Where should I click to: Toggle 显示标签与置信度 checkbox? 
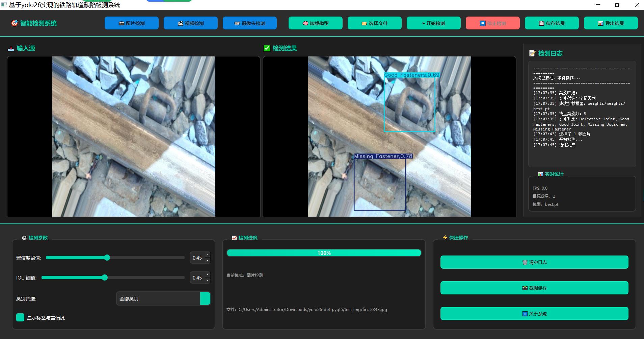pos(20,317)
